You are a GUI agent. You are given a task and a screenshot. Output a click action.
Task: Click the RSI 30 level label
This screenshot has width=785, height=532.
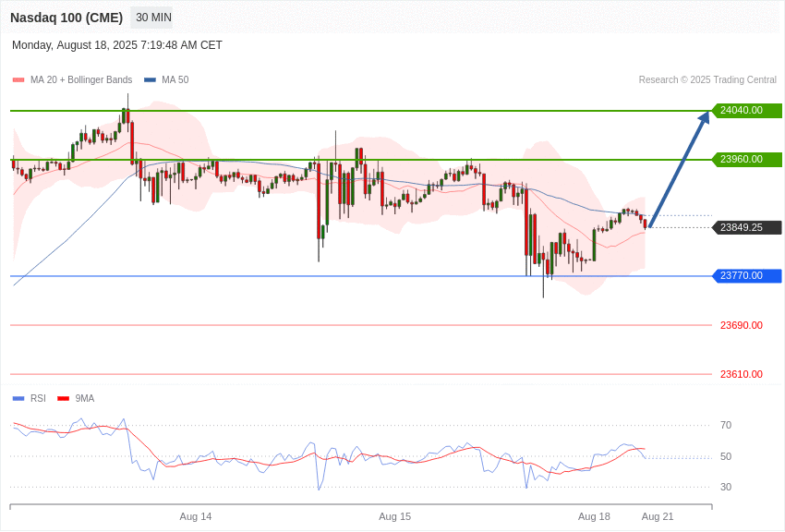pos(726,487)
